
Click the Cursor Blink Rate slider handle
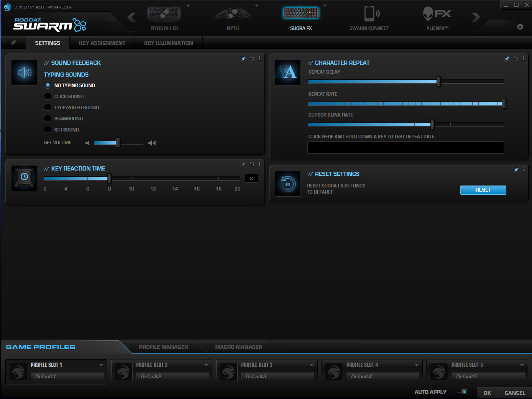coord(432,124)
